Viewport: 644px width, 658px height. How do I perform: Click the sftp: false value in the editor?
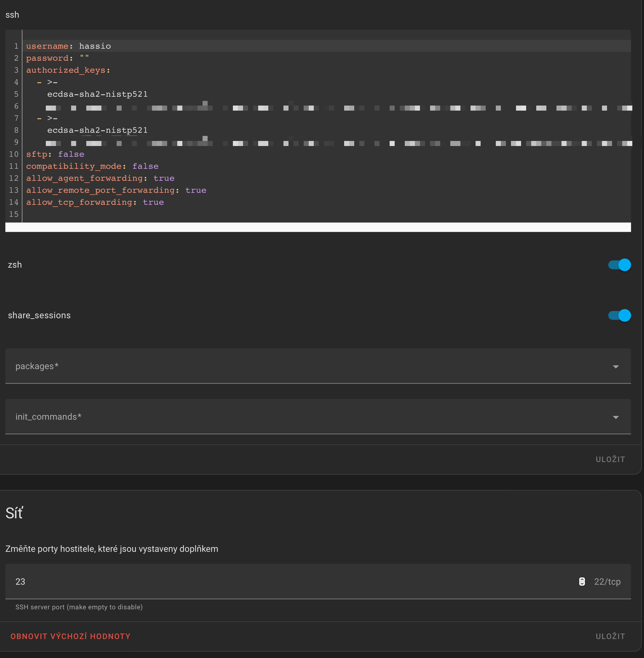pyautogui.click(x=71, y=154)
